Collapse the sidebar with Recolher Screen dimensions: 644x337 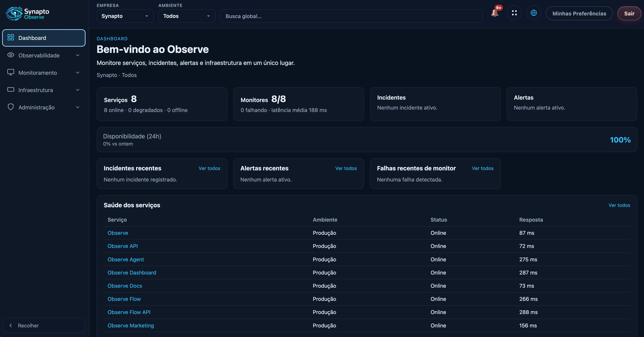[44, 326]
